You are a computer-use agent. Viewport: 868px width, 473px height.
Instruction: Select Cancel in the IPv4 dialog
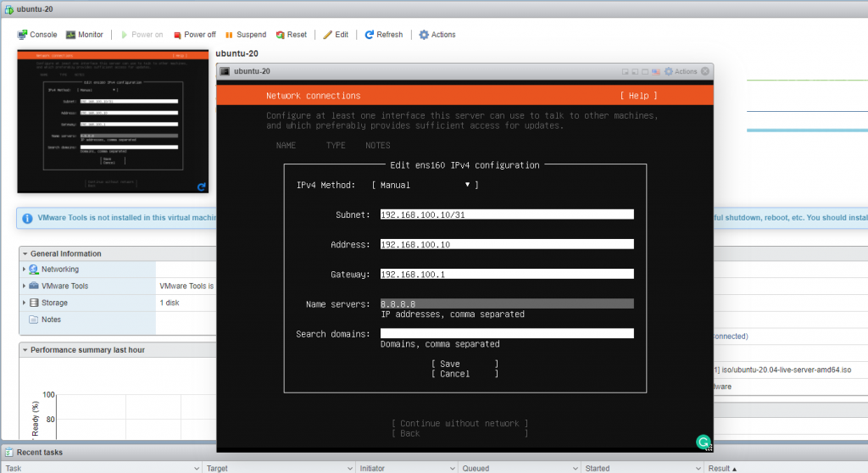click(x=465, y=374)
